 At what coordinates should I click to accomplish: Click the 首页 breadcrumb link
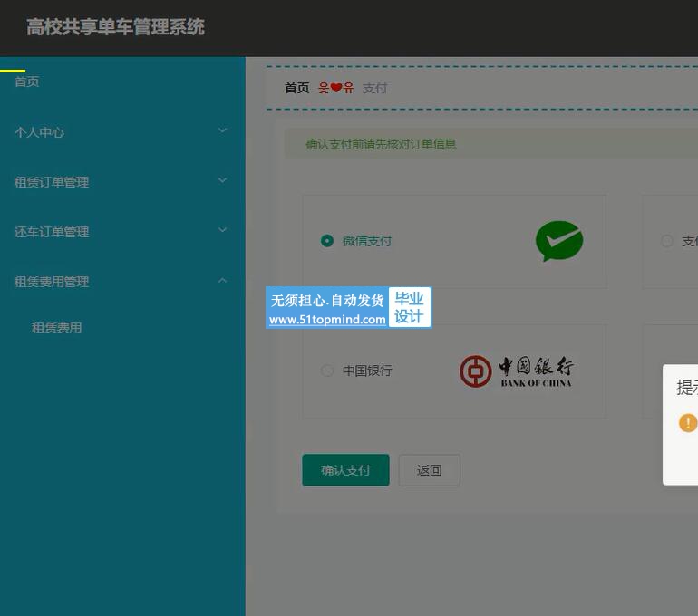pyautogui.click(x=297, y=88)
